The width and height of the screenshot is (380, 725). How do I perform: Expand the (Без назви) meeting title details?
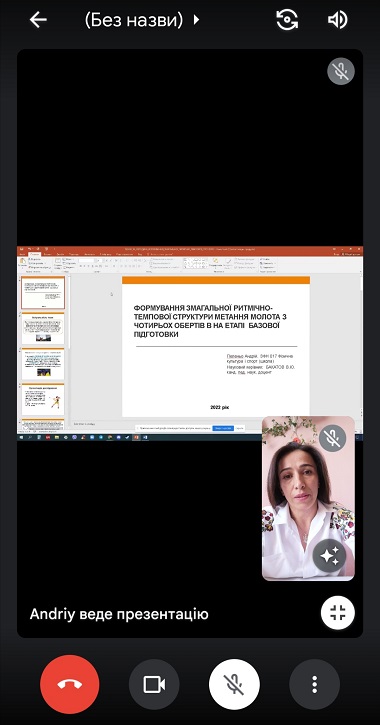coord(142,20)
